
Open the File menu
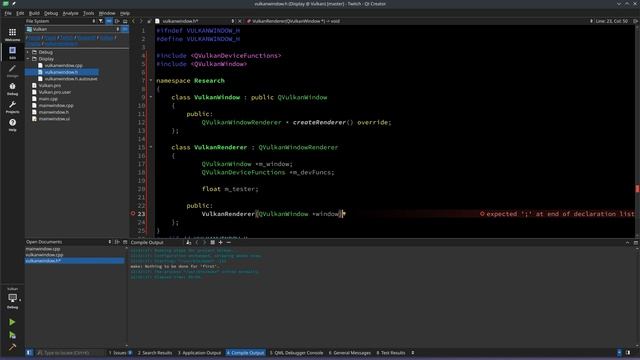click(x=8, y=13)
